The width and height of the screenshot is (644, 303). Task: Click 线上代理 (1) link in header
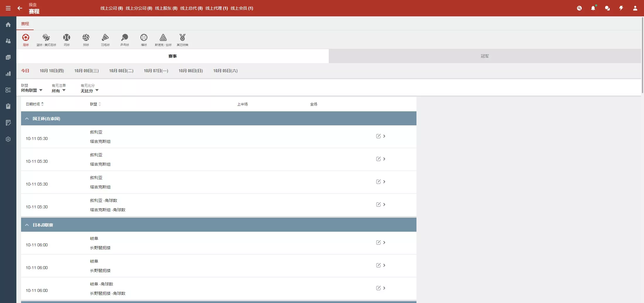pos(216,8)
